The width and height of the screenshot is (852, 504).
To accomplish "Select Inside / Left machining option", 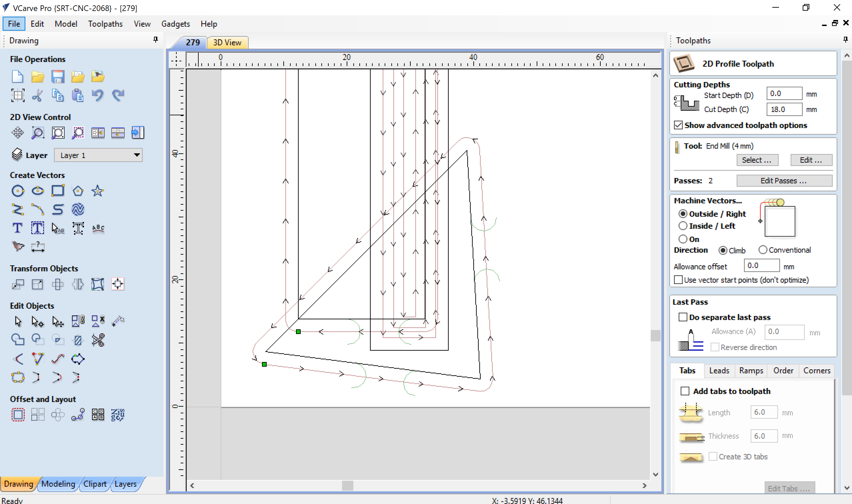I will coord(683,226).
